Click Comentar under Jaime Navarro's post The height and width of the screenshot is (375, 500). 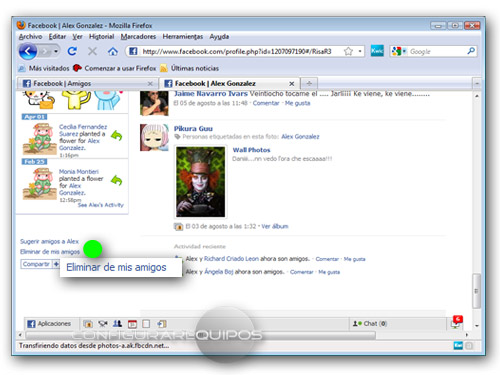(x=266, y=103)
